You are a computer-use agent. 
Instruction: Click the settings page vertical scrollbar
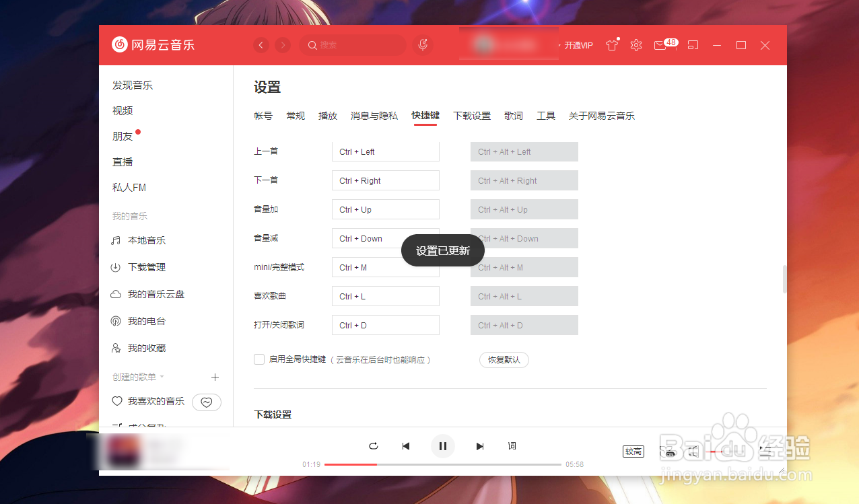click(x=784, y=279)
